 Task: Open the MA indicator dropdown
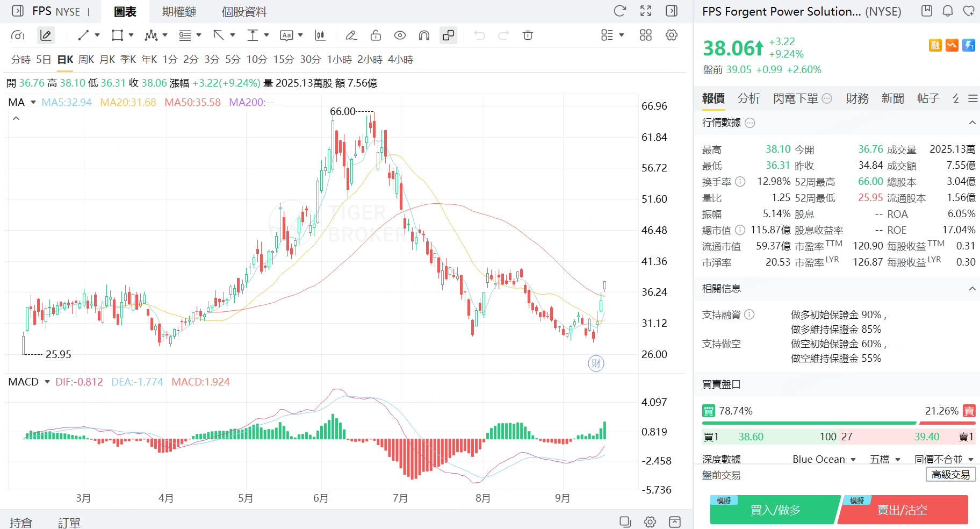click(33, 102)
